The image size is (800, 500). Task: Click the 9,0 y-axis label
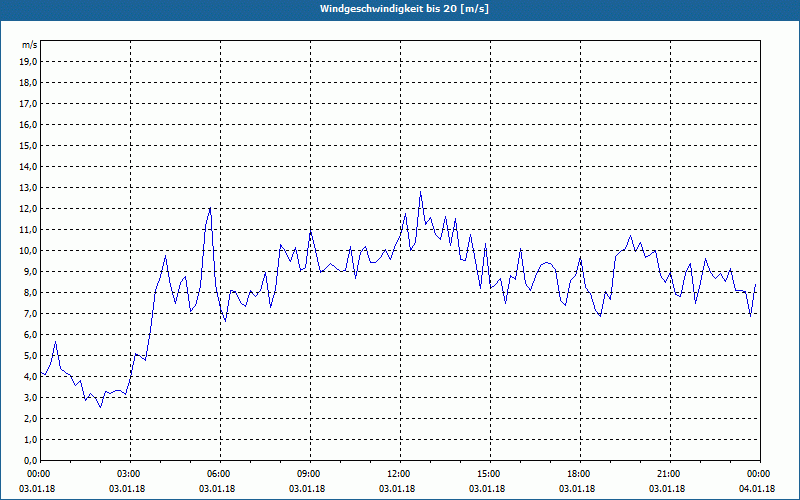pyautogui.click(x=30, y=271)
